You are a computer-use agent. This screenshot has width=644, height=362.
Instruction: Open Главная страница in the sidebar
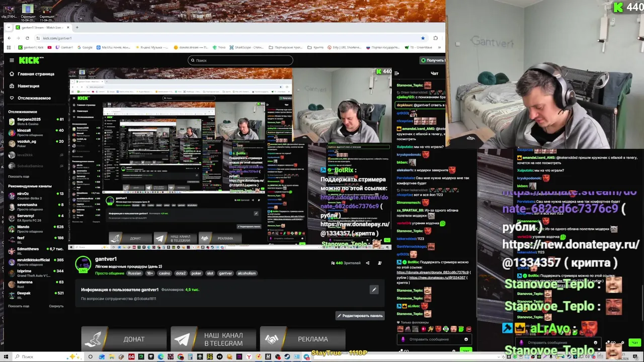coord(31,74)
